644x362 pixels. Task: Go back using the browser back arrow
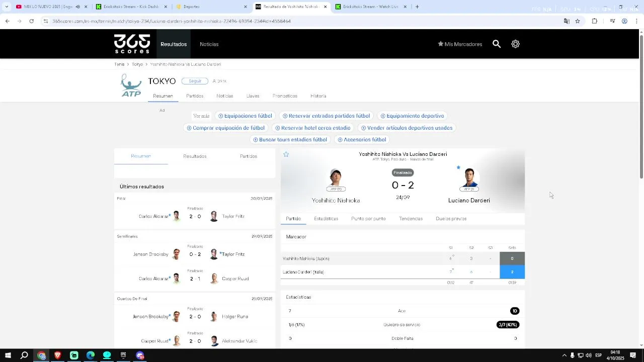click(x=7, y=21)
